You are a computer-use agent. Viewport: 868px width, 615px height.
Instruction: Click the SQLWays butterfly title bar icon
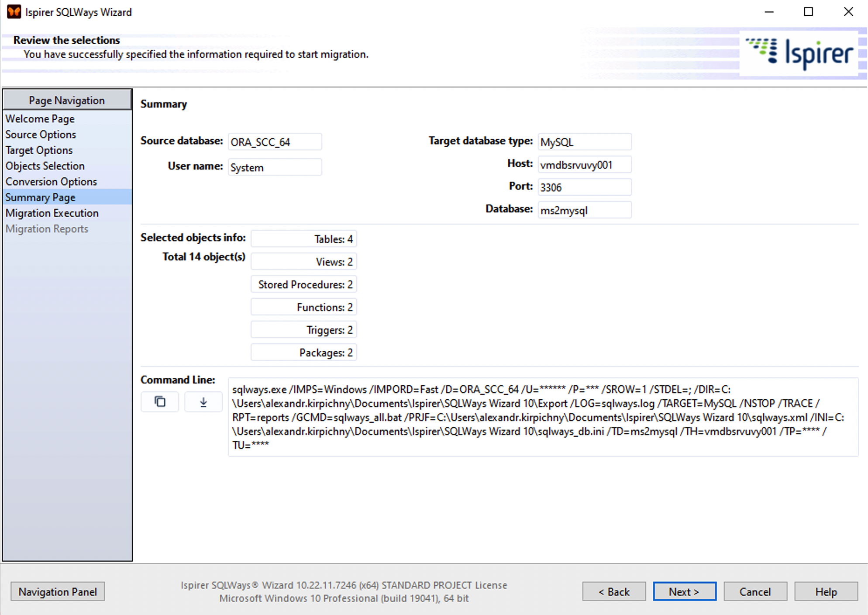14,12
